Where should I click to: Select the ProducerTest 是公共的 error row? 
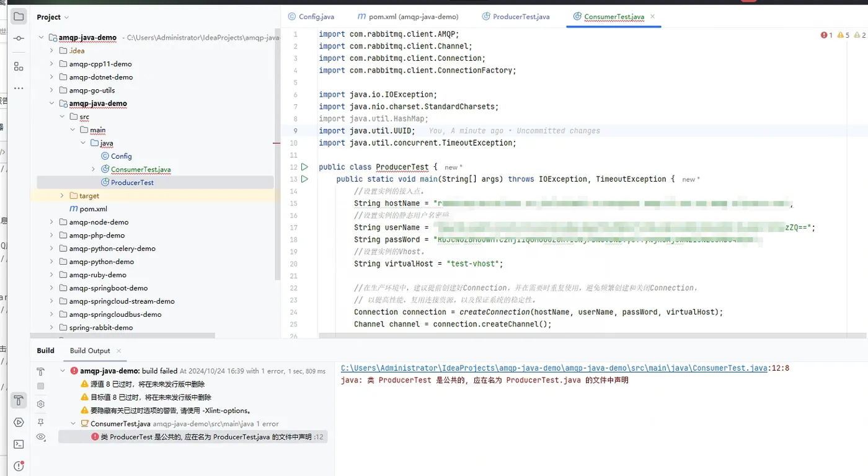[x=193, y=437]
